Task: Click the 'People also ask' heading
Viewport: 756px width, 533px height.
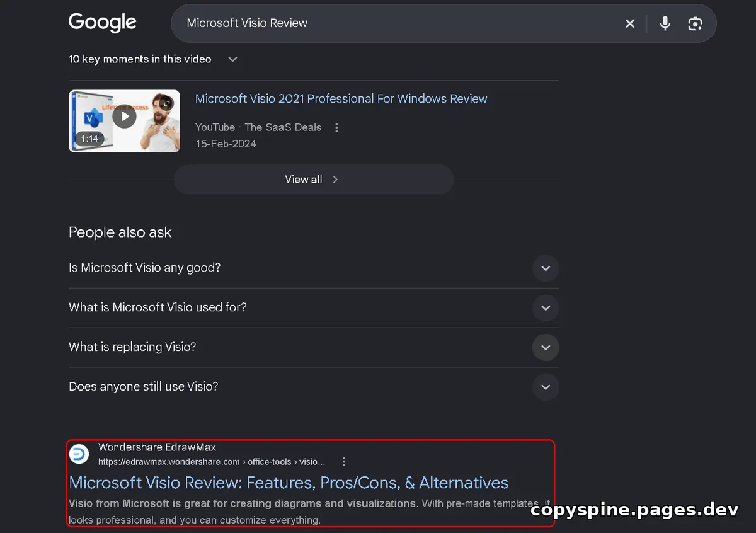Action: 120,232
